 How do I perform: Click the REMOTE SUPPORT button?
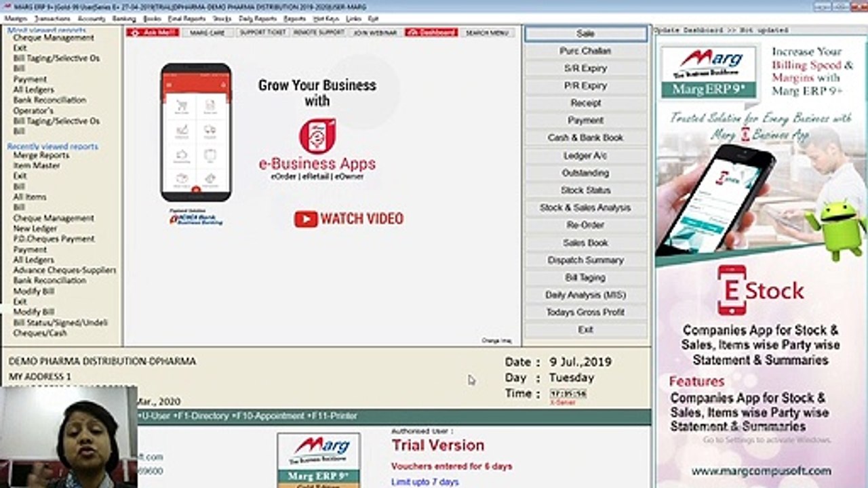click(319, 33)
